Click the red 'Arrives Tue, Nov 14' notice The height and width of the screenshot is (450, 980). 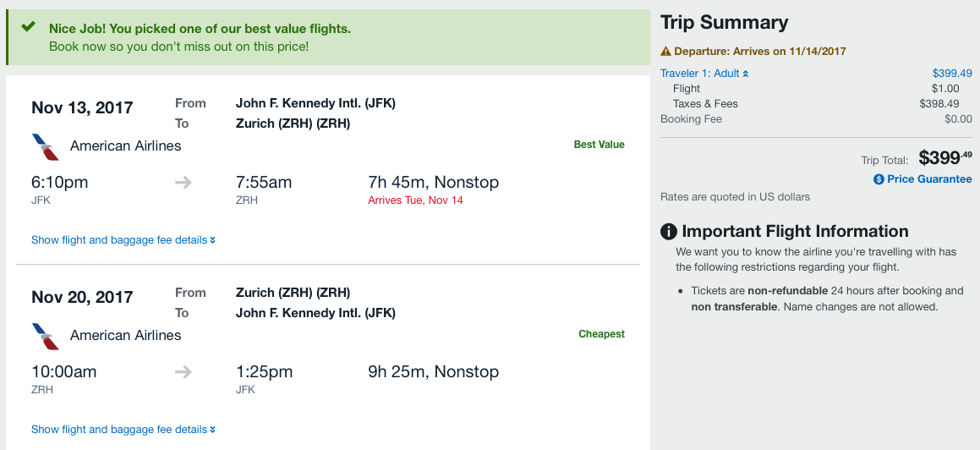coord(415,200)
